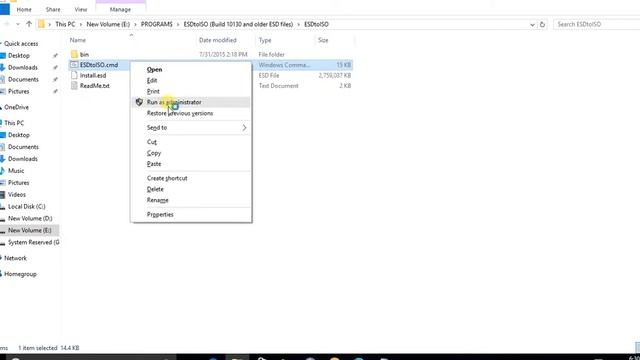The width and height of the screenshot is (640, 360).
Task: Open pinned Downloads under Quick access
Action: point(23,67)
